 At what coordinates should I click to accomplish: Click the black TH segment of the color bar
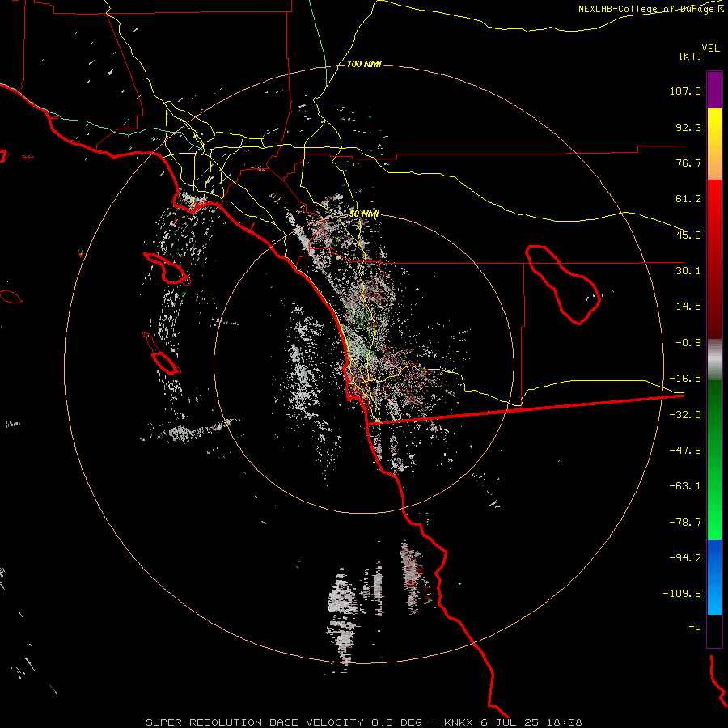714,630
